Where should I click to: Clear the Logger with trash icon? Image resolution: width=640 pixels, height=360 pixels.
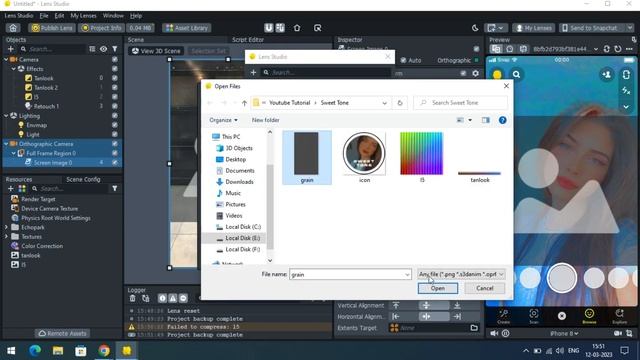coord(132,298)
